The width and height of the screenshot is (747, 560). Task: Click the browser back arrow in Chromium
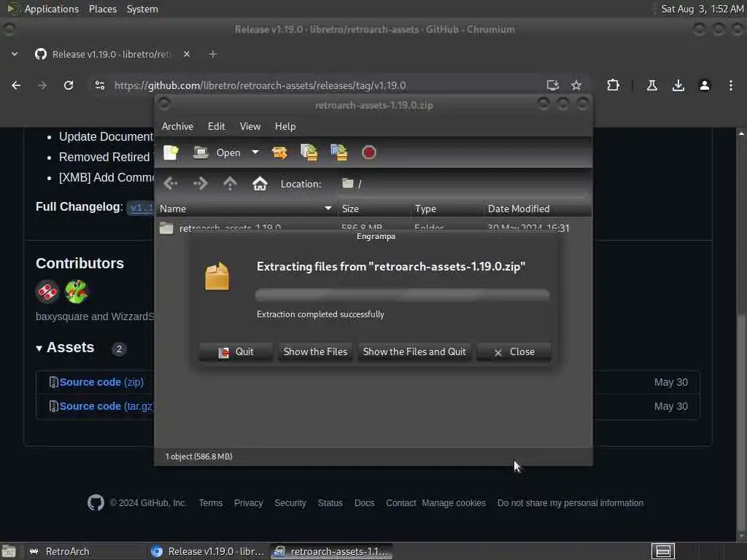[x=16, y=85]
